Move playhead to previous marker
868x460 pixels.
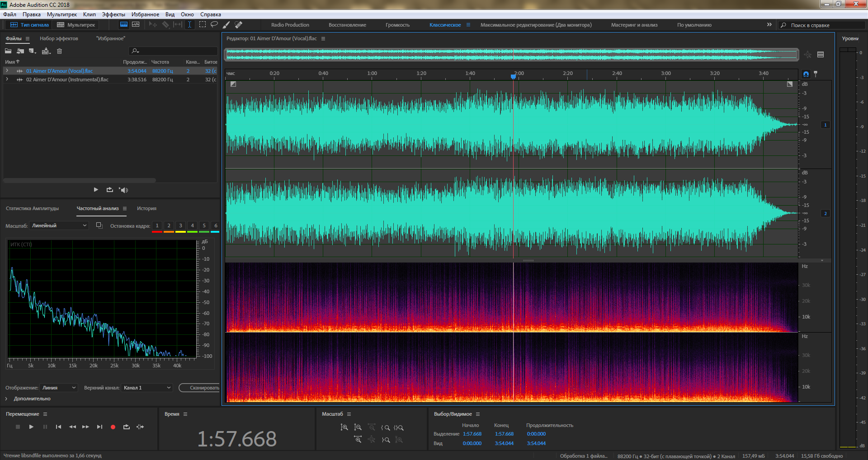pyautogui.click(x=58, y=427)
